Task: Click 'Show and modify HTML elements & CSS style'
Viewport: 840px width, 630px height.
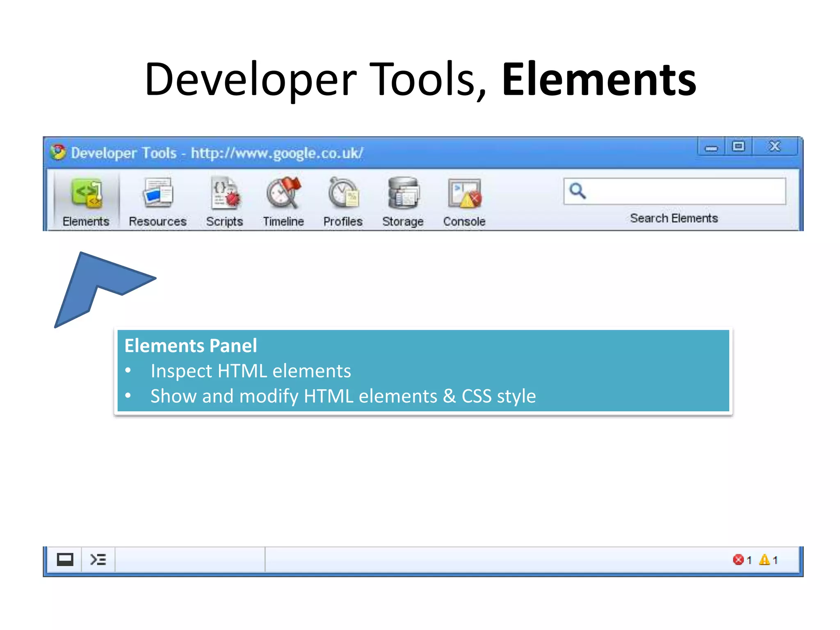Action: pos(343,396)
